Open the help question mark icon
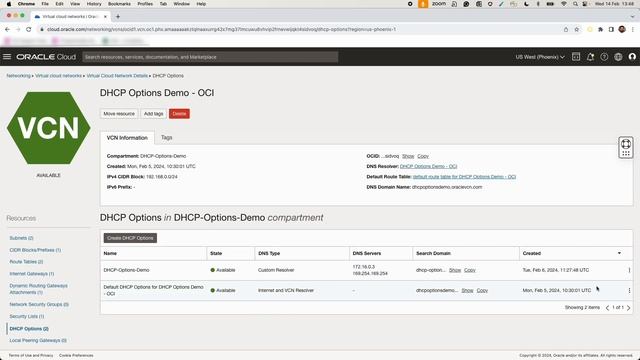 (x=604, y=57)
